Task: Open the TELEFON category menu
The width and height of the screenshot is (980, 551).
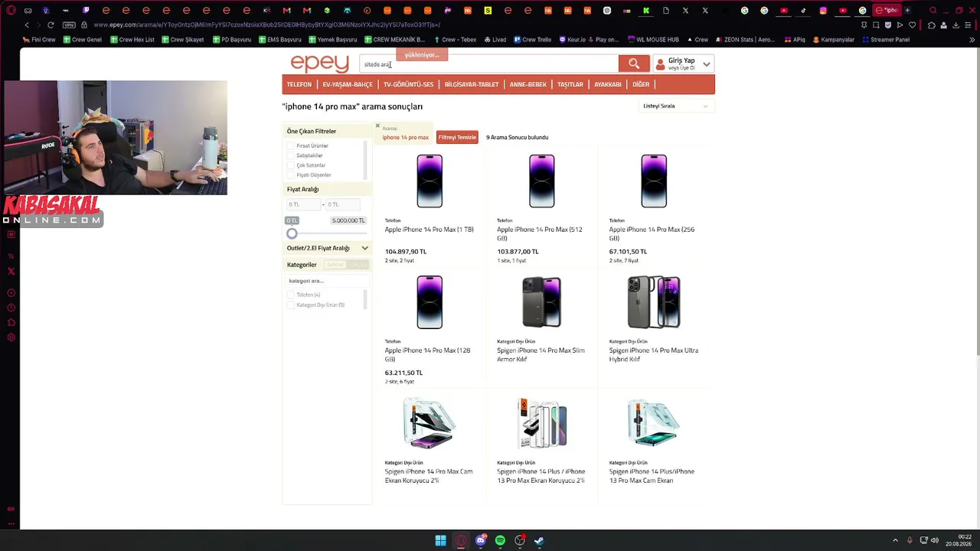Action: [x=299, y=84]
